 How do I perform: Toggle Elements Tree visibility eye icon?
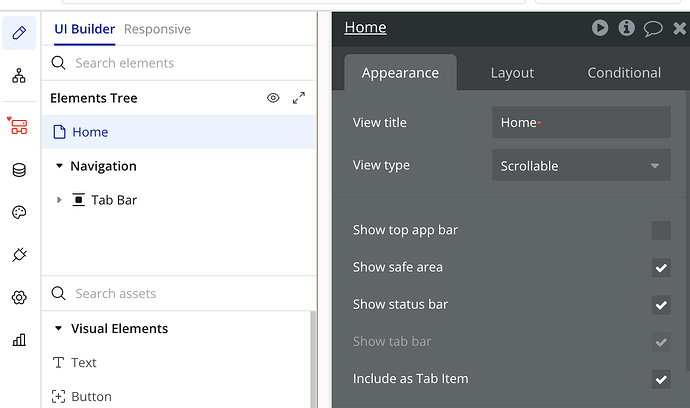coord(273,98)
